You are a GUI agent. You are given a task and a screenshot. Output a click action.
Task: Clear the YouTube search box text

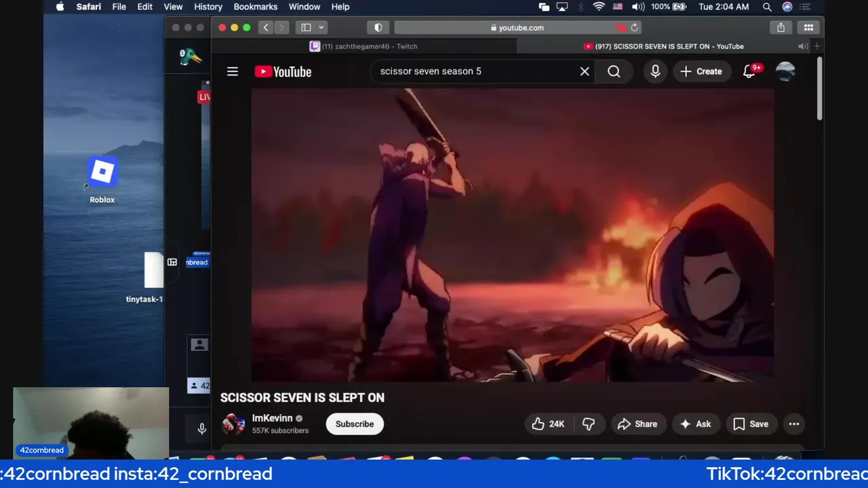[585, 71]
